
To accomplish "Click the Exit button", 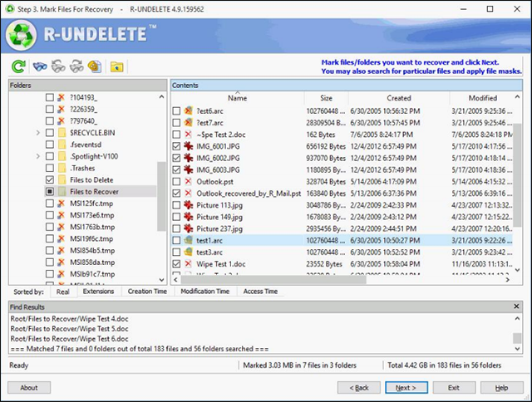I will pyautogui.click(x=454, y=388).
